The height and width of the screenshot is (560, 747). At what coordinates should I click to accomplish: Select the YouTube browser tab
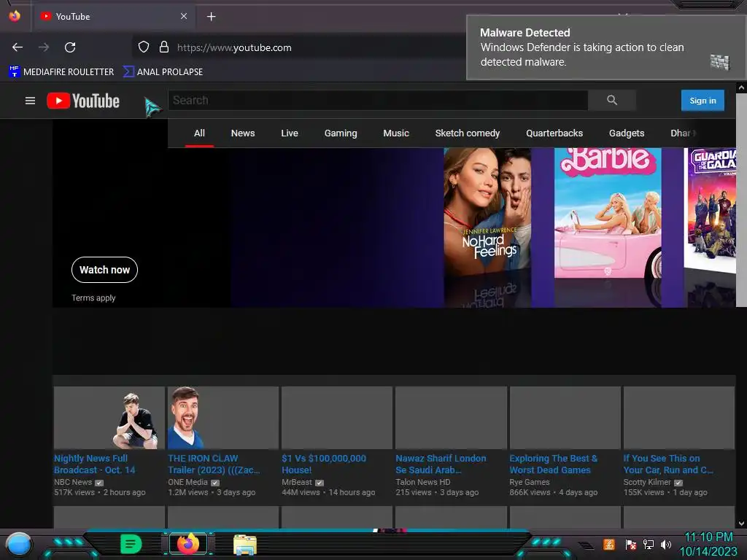tap(113, 17)
